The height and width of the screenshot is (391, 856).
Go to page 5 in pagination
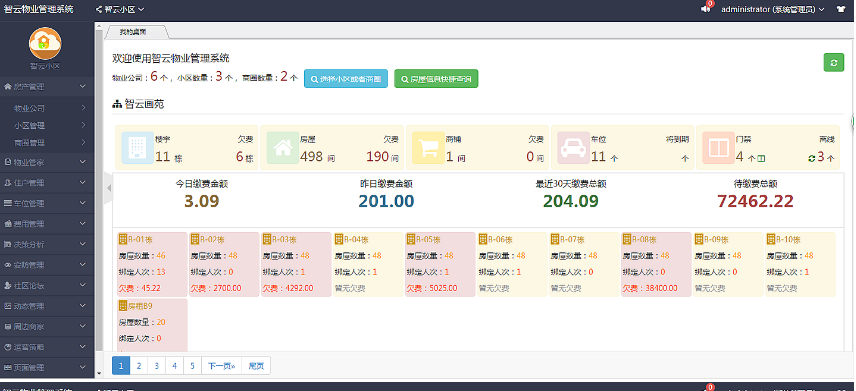[x=193, y=366]
